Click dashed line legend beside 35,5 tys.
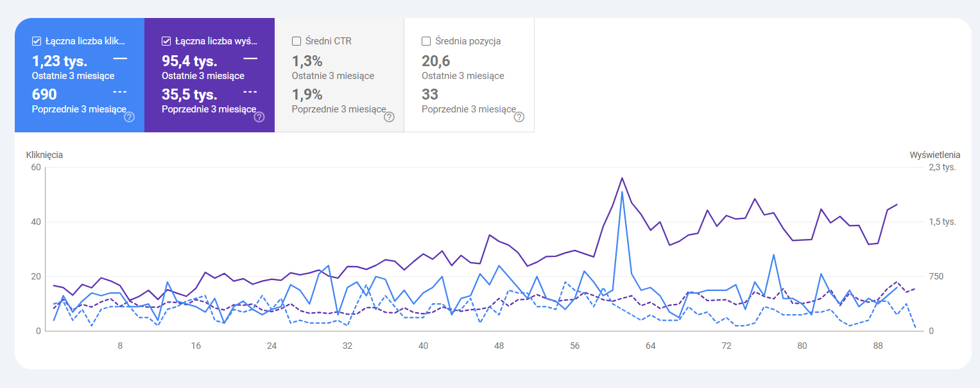The image size is (980, 388). (250, 91)
